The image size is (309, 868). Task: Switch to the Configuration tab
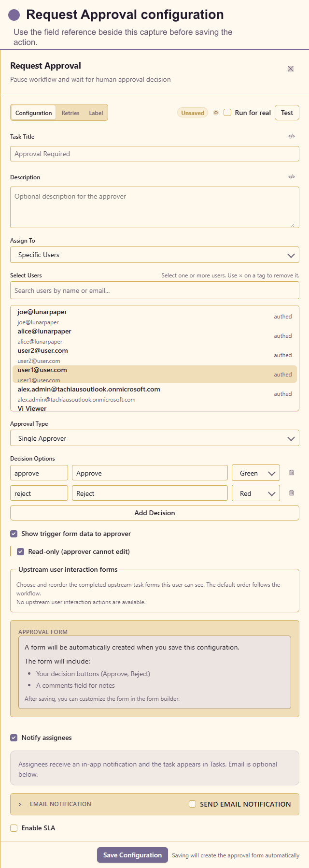[x=33, y=113]
